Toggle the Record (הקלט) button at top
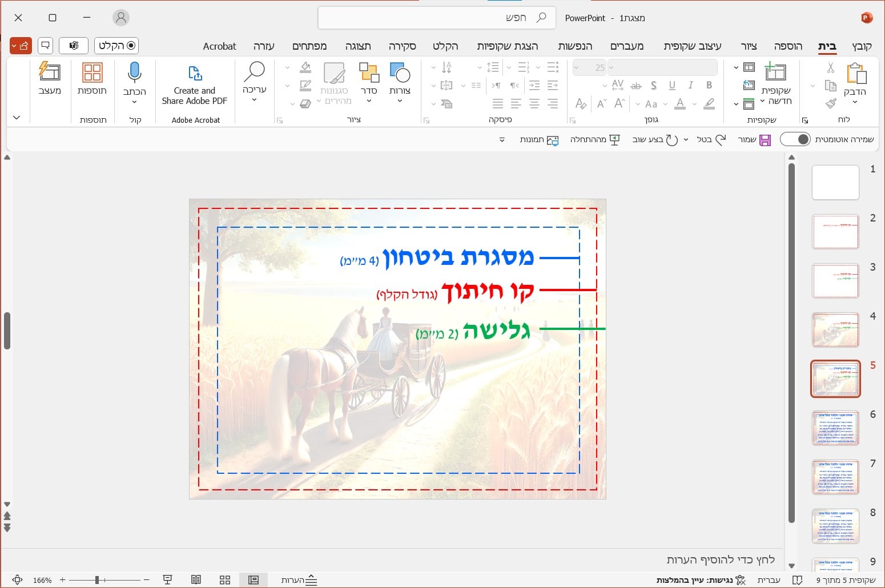885x588 pixels. pos(116,46)
